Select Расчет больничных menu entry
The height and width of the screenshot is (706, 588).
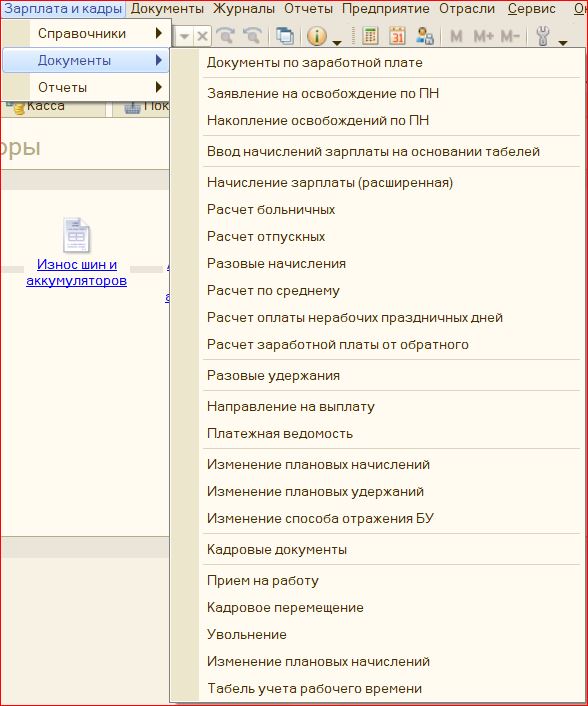tap(271, 209)
